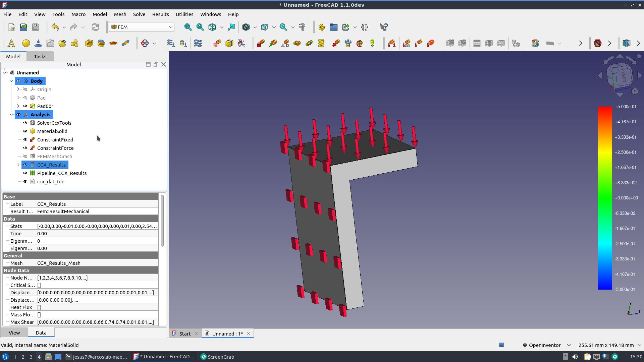Click the draw style icon
This screenshot has height=362, width=644.
pos(246,27)
